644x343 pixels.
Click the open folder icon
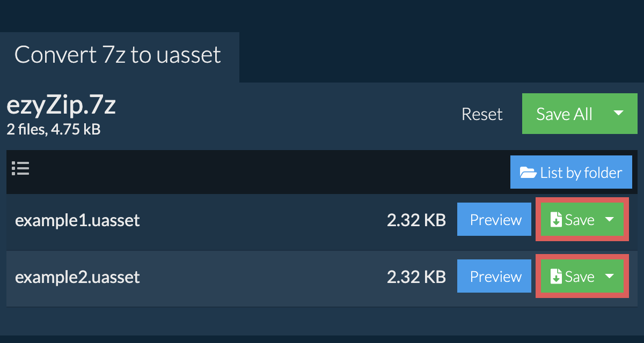tap(528, 173)
